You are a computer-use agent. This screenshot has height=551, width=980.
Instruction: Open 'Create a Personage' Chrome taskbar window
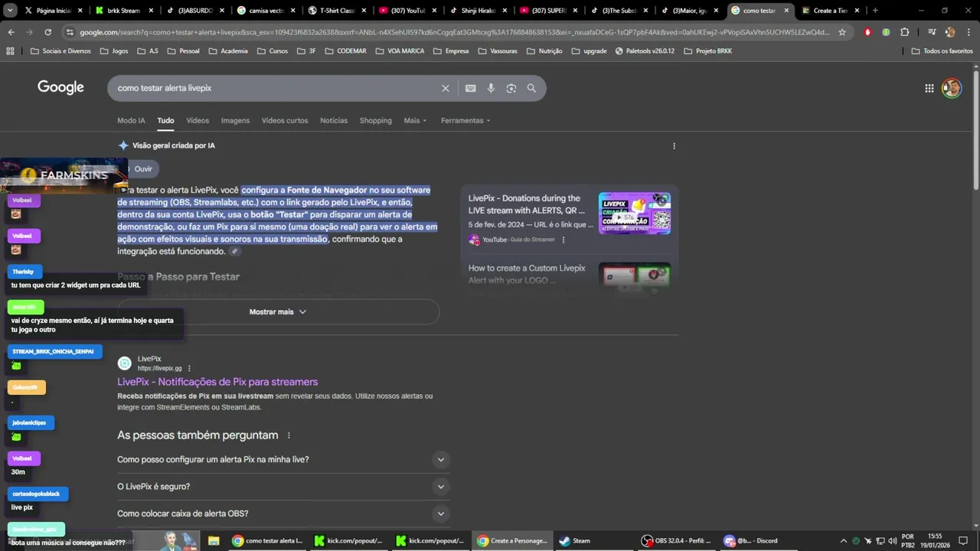[512, 540]
